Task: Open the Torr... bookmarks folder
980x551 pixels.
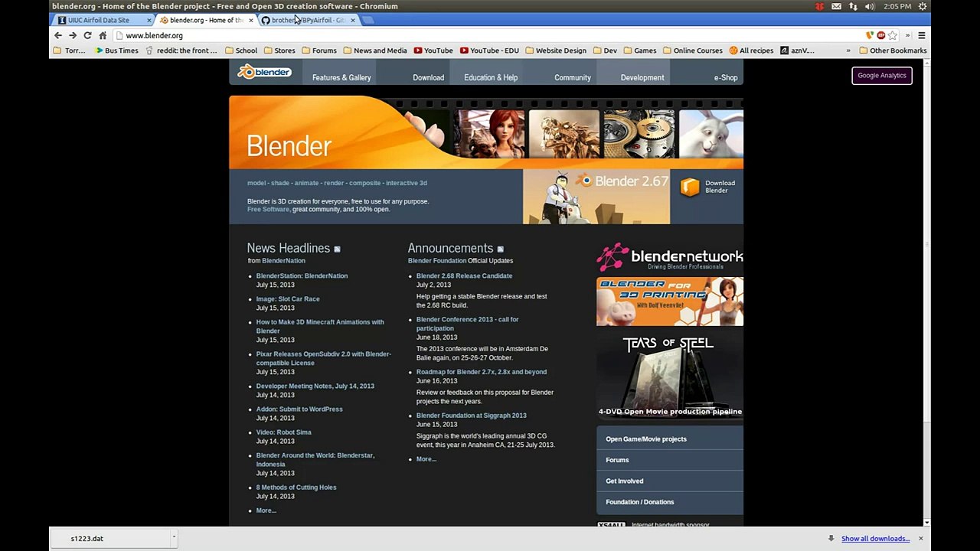Action: (70, 51)
